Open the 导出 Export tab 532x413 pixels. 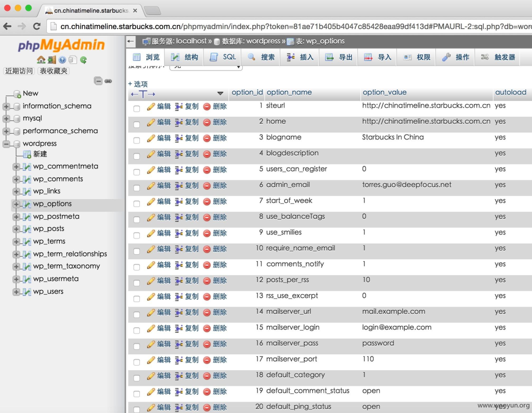[338, 57]
